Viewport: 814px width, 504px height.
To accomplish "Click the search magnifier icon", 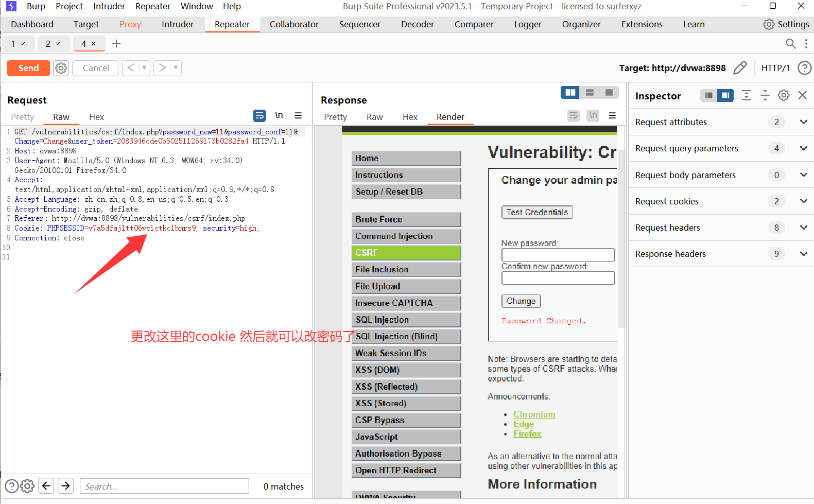I will [791, 44].
